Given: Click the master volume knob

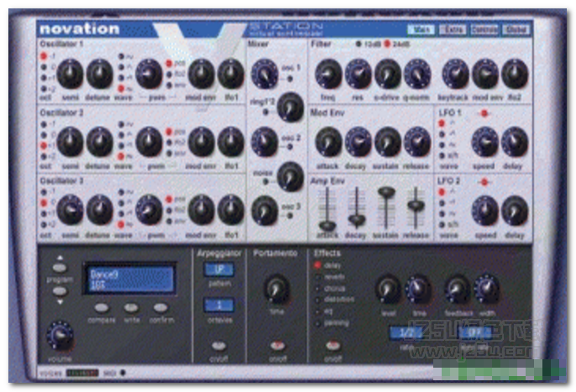Looking at the screenshot, I should pyautogui.click(x=60, y=336).
